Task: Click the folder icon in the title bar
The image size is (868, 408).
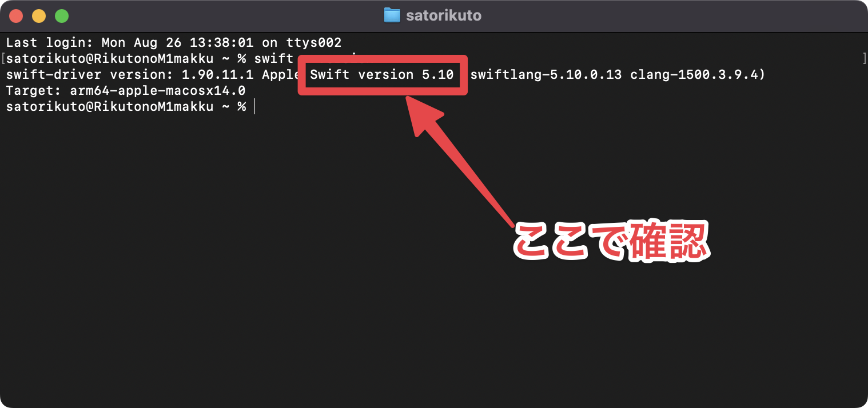Action: pyautogui.click(x=391, y=15)
